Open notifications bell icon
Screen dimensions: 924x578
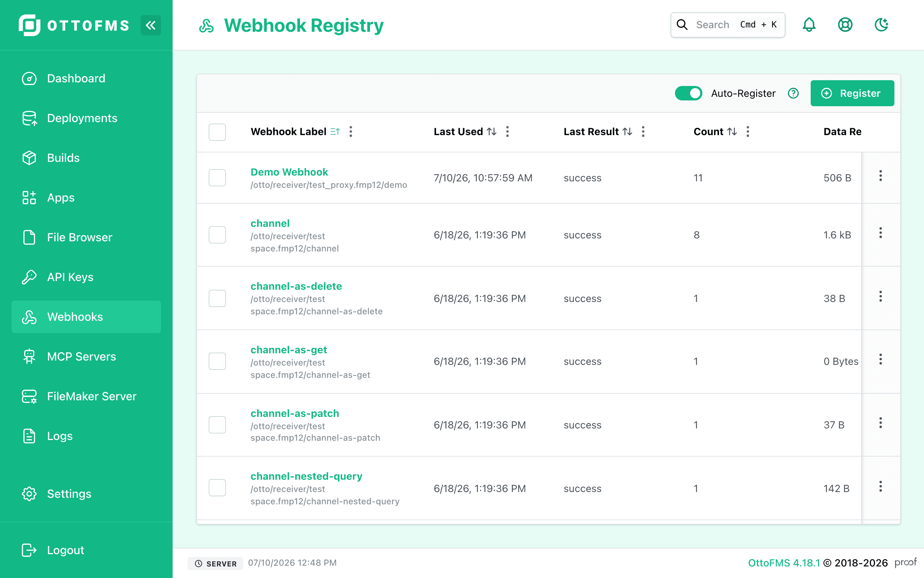pos(809,25)
